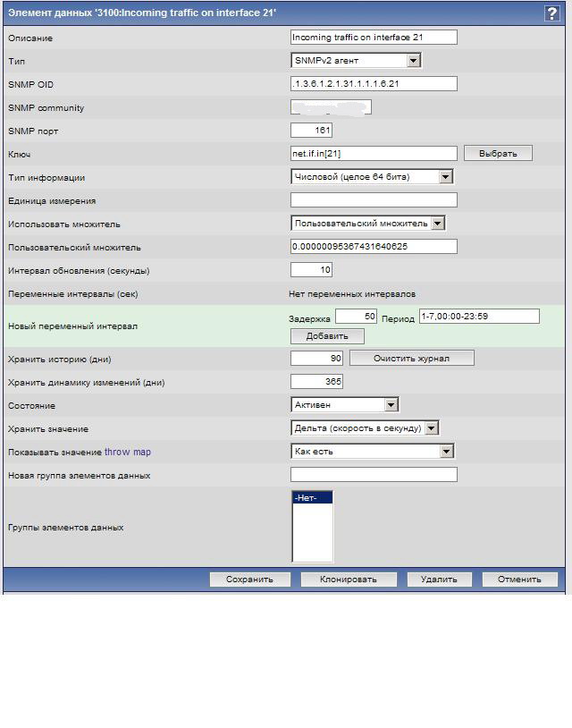Click the SNMP порт field with 161
572x728 pixels.
tap(311, 130)
